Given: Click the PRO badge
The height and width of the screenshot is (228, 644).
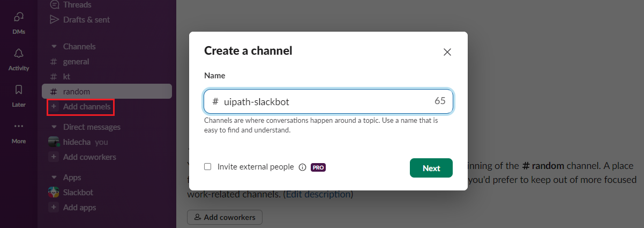Looking at the screenshot, I should 318,167.
